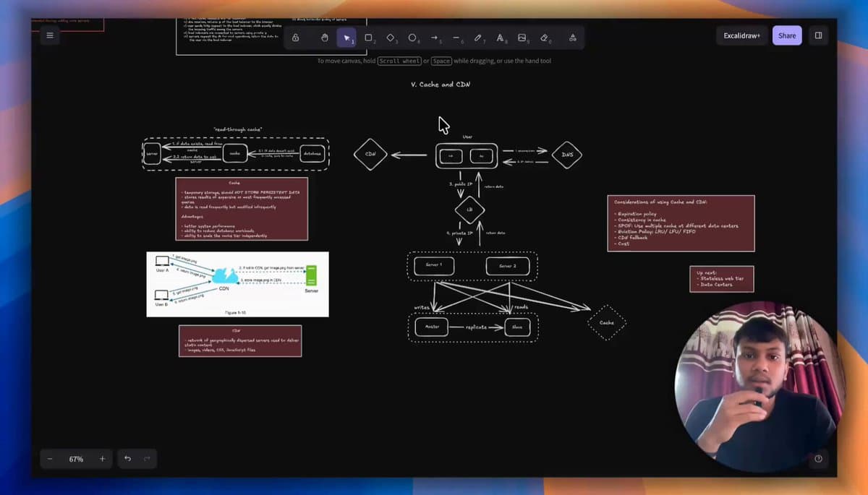
Task: Select the Text tool
Action: [x=500, y=38]
